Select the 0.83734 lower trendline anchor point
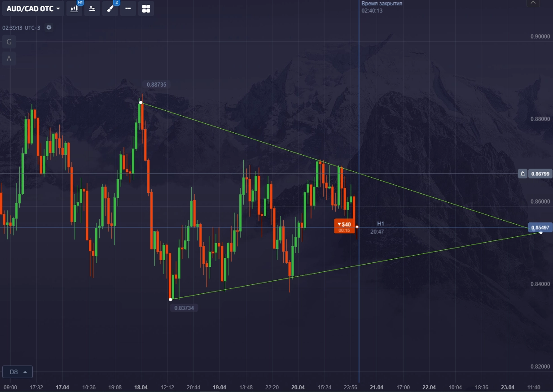The height and width of the screenshot is (392, 553). click(x=171, y=299)
